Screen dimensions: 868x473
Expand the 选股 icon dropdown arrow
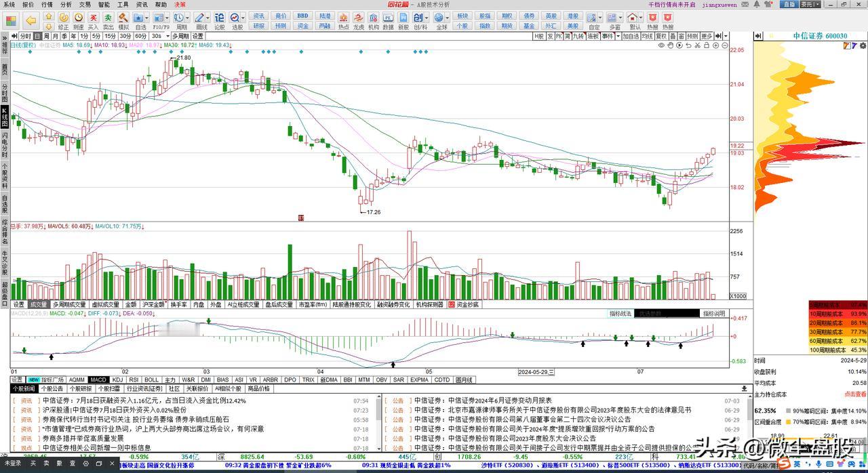click(244, 18)
